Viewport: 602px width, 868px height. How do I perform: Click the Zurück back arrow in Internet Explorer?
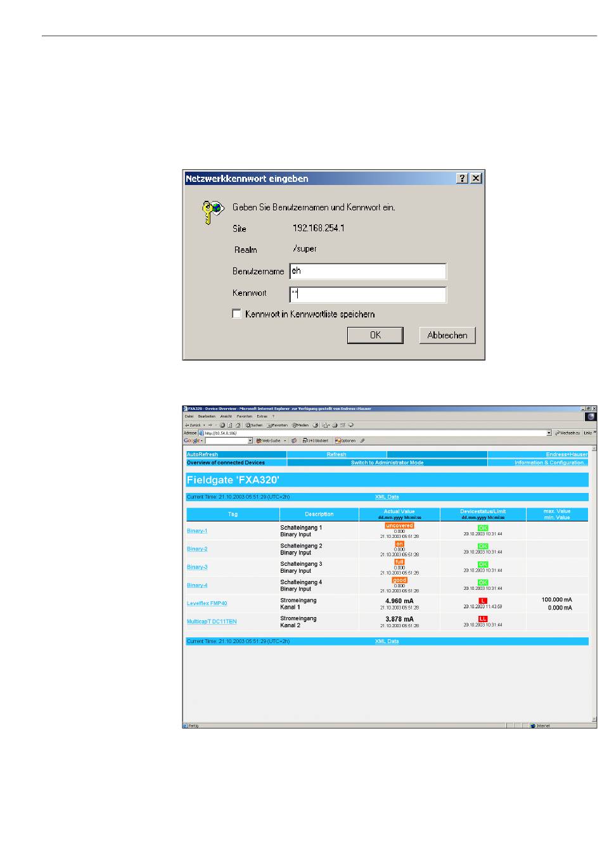(193, 425)
